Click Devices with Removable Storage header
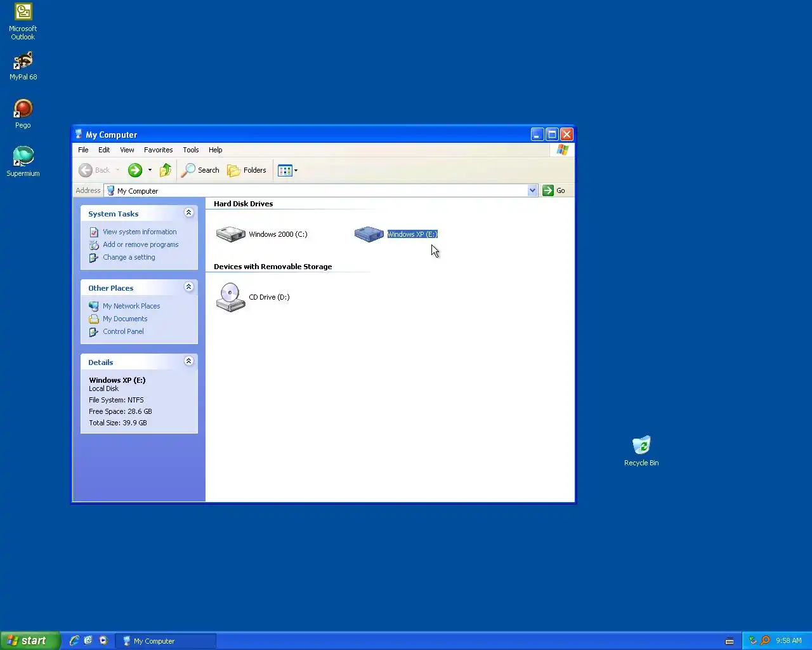The image size is (812, 650). (273, 267)
